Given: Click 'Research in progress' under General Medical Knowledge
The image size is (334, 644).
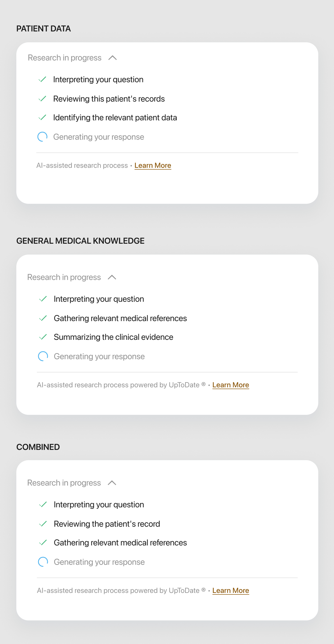Looking at the screenshot, I should pyautogui.click(x=64, y=277).
